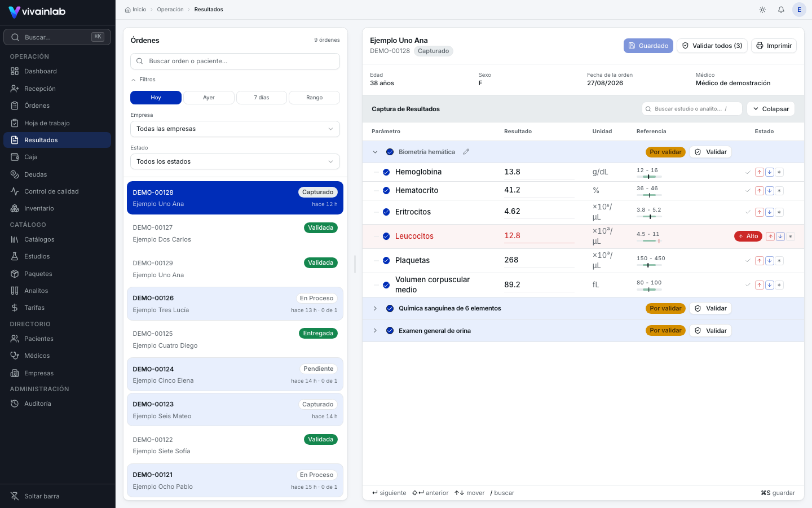Click the Imprimir button
Screen dimensions: 812x508
click(774, 46)
